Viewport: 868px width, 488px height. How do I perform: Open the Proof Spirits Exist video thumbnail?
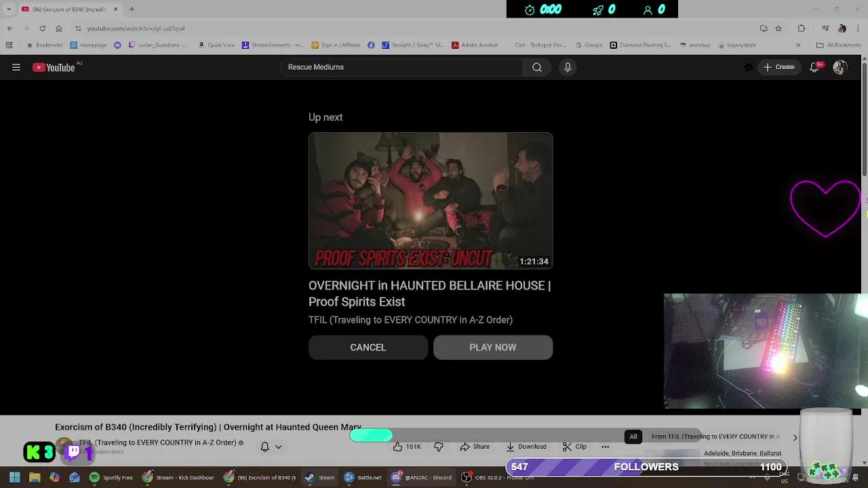click(x=431, y=201)
